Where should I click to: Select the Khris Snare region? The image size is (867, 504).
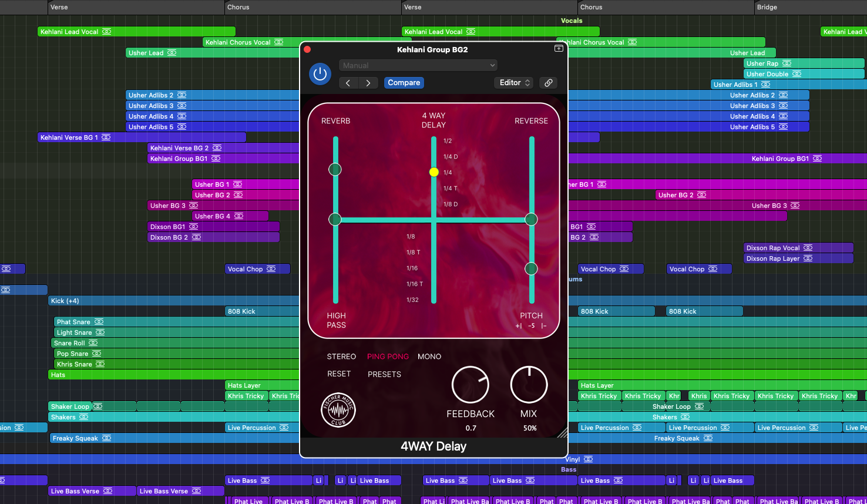tap(177, 364)
